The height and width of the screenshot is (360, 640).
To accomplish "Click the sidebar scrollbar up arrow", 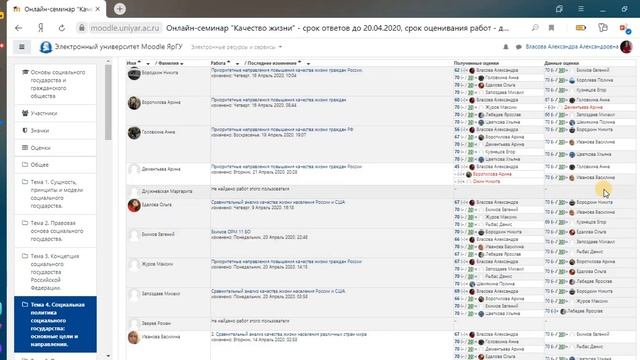I will [x=108, y=61].
